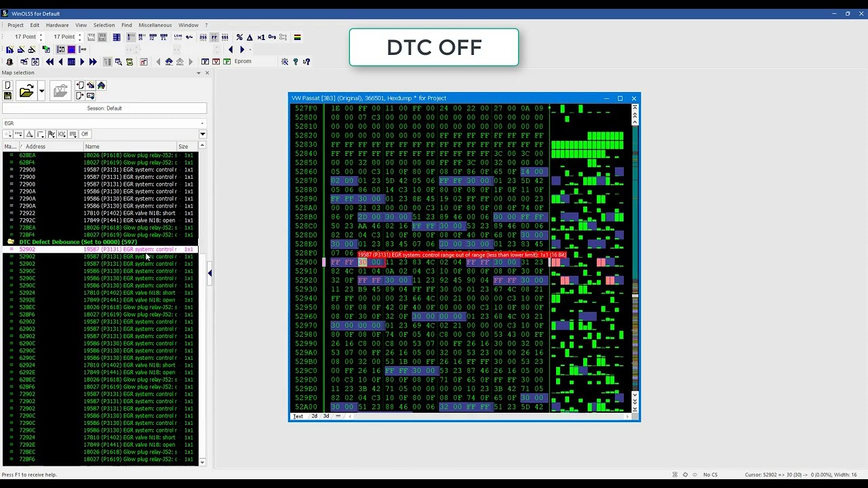Switch hexdump to Text tab

(x=298, y=416)
